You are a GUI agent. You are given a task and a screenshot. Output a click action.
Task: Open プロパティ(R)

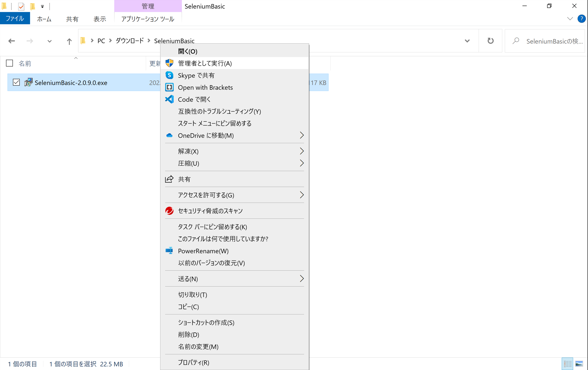click(x=234, y=362)
